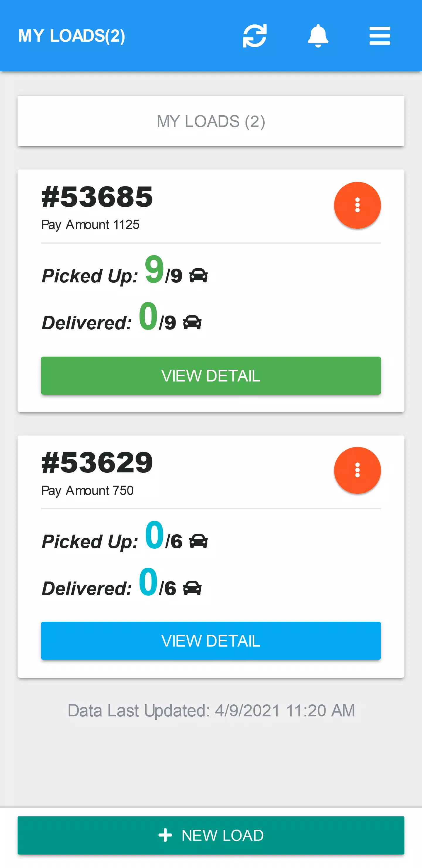The width and height of the screenshot is (422, 868).
Task: Select load number #53685 heading
Action: [97, 197]
